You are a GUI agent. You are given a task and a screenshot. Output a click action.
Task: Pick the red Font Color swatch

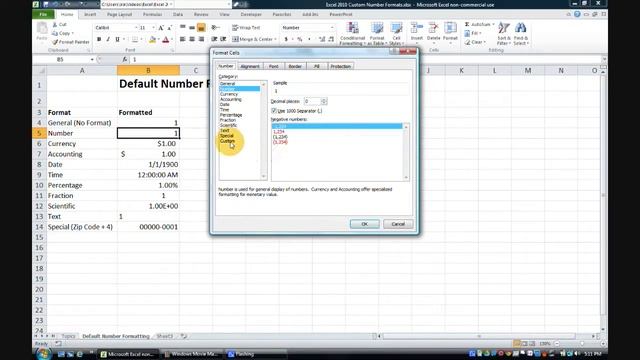(166, 40)
